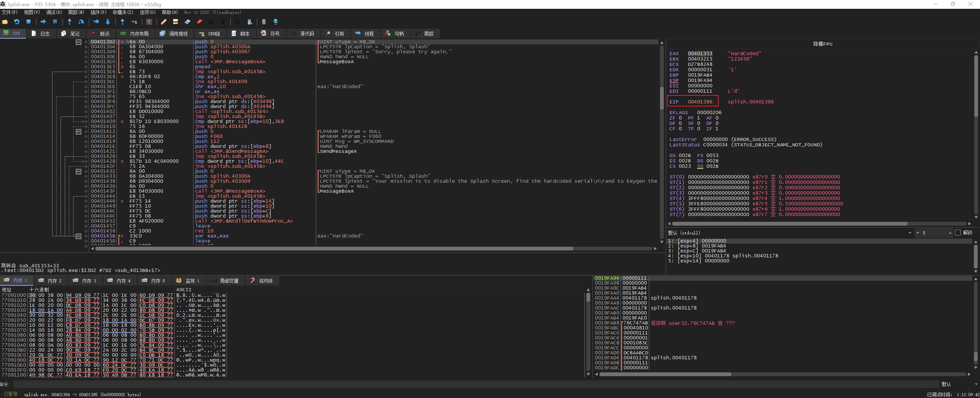Increase the argument count spinner up arrow

[950, 233]
